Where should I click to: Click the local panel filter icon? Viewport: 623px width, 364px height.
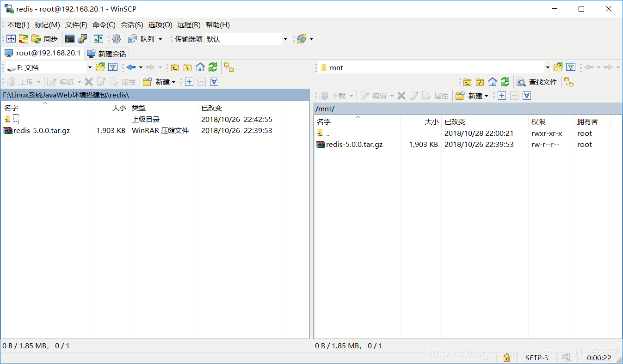[112, 67]
